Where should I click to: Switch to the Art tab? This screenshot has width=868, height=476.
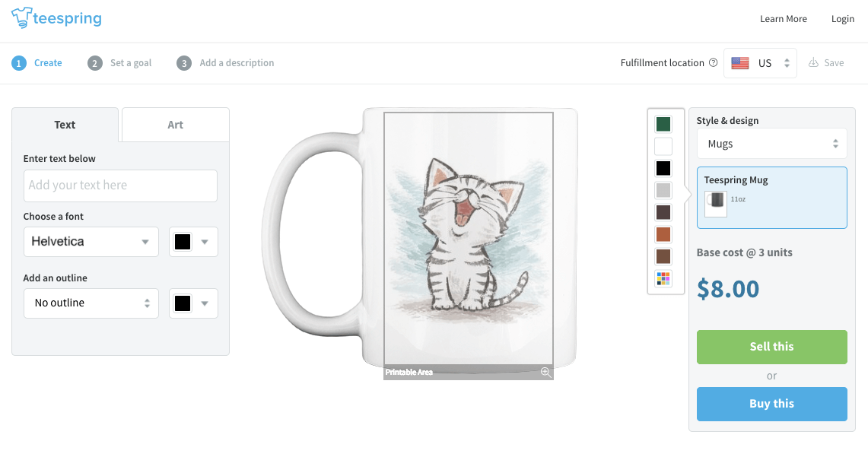click(175, 125)
